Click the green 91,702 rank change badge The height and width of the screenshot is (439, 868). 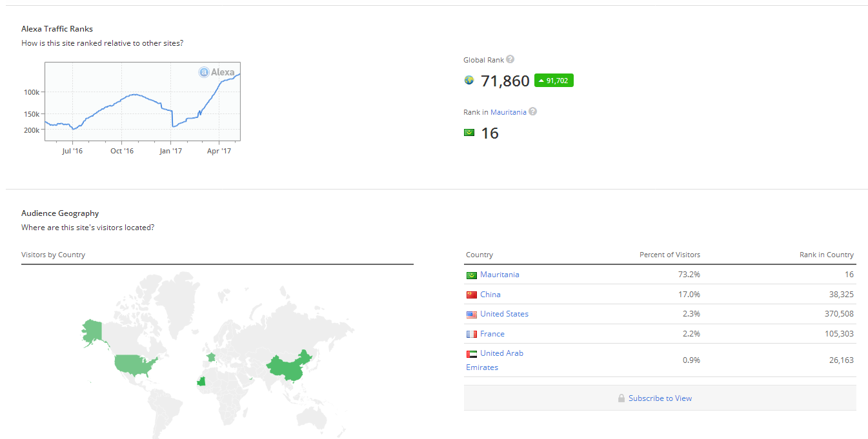tap(554, 81)
